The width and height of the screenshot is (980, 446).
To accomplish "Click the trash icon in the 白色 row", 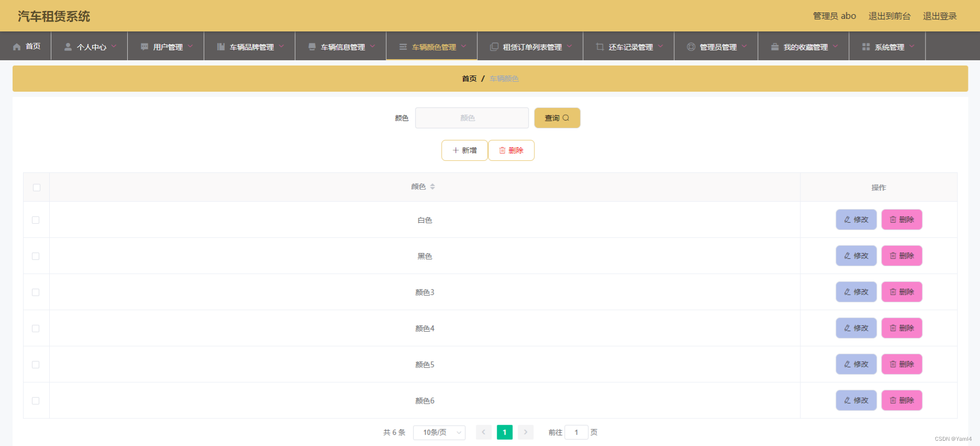I will point(893,220).
